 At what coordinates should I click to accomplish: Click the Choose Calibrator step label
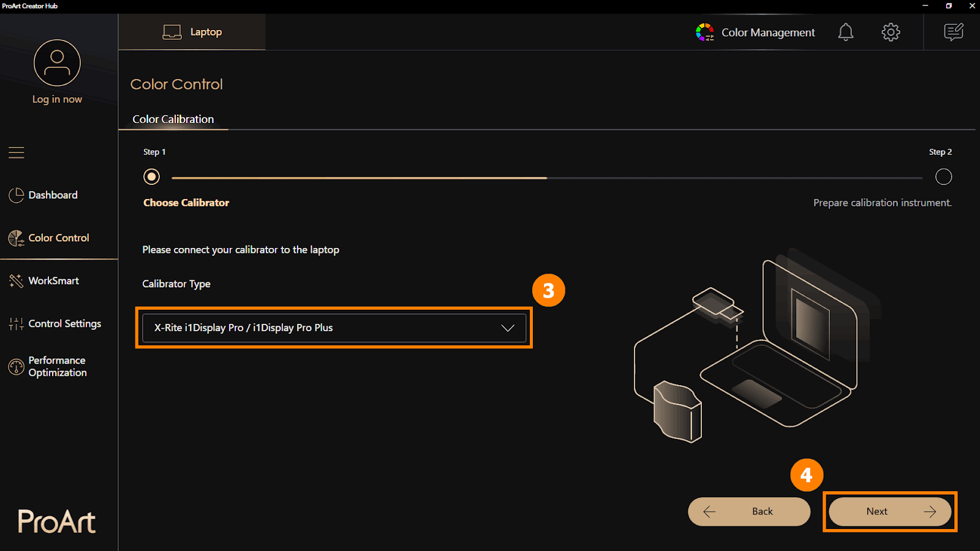(x=186, y=203)
